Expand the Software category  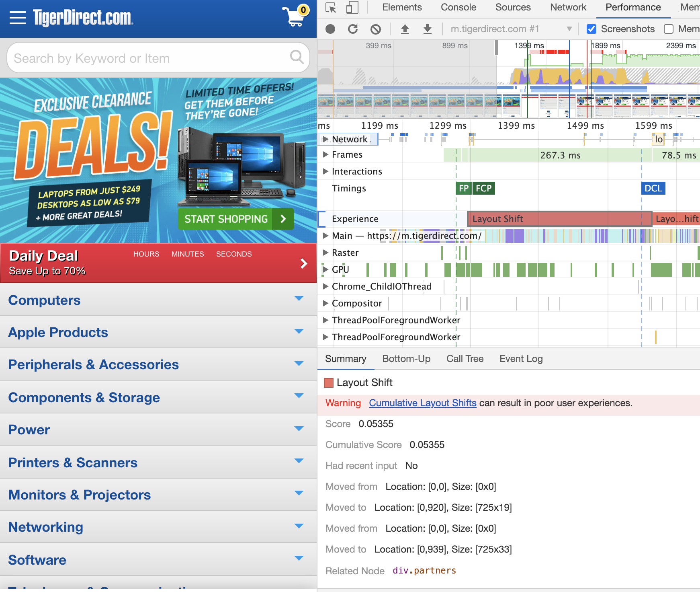coord(158,560)
